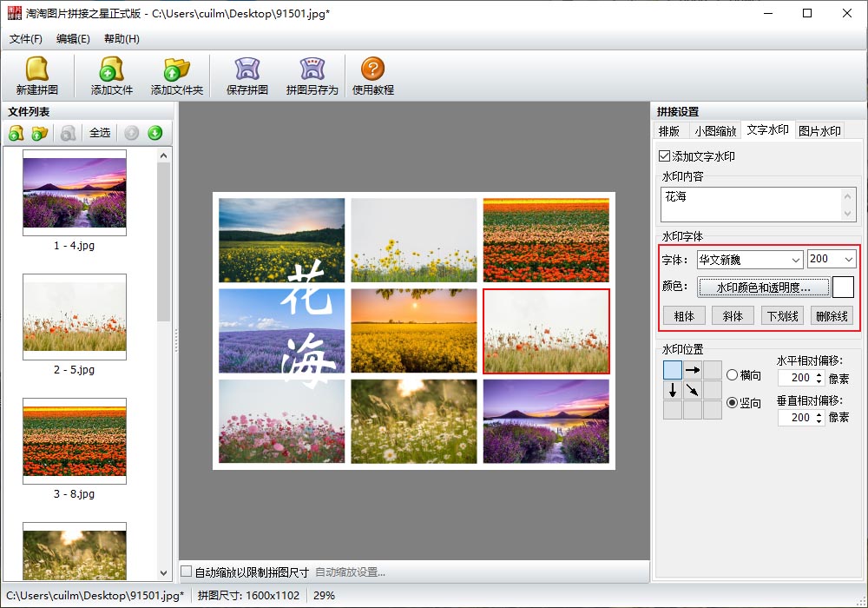The image size is (868, 608).
Task: Click the 水印颜色和透明度 button
Action: 763,287
